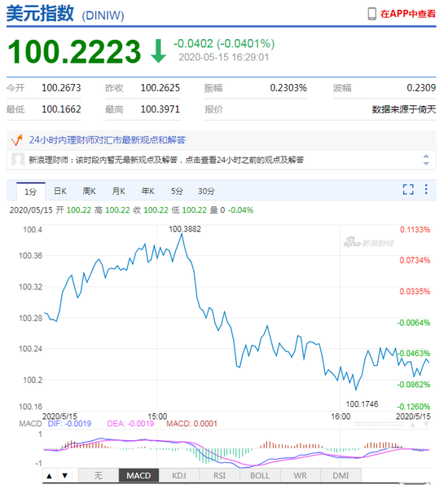
Task: Open the 在APP中查看 link
Action: click(x=408, y=14)
